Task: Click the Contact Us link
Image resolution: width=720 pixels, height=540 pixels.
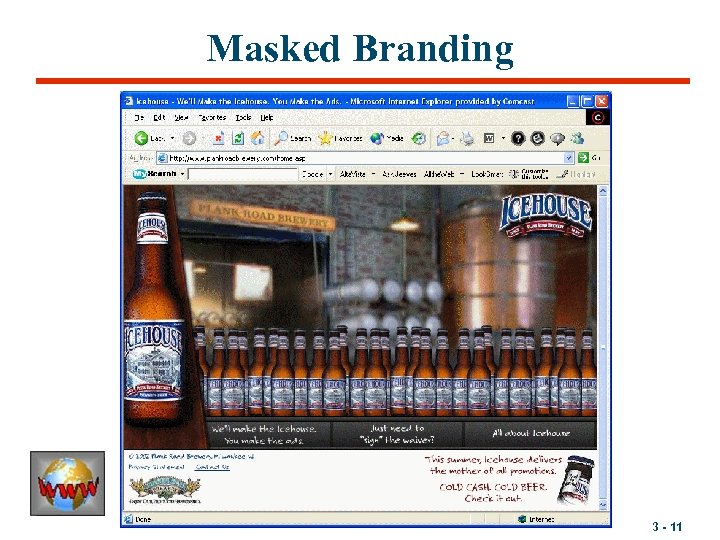Action: tap(212, 467)
